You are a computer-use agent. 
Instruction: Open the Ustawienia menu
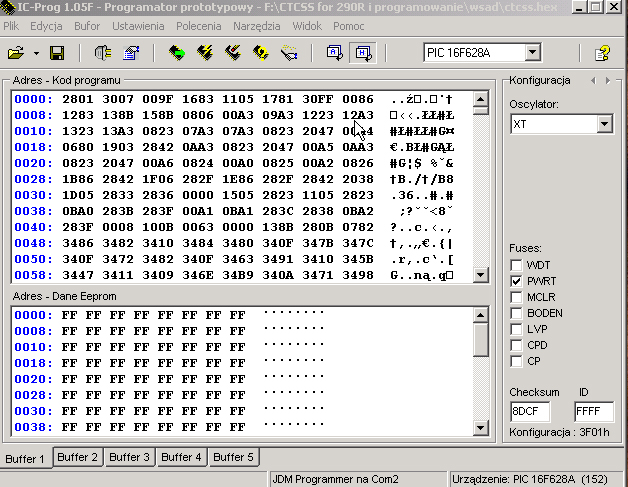click(x=138, y=25)
